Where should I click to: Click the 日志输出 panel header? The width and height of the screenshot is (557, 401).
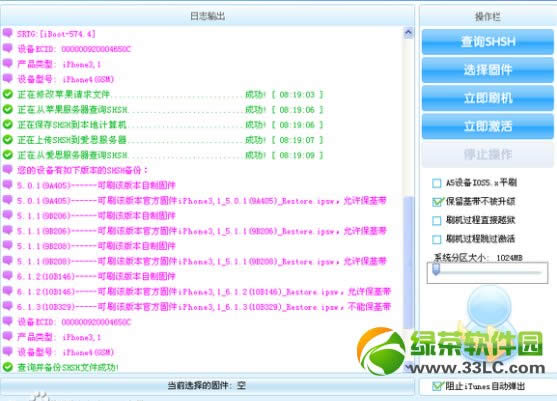click(x=207, y=16)
